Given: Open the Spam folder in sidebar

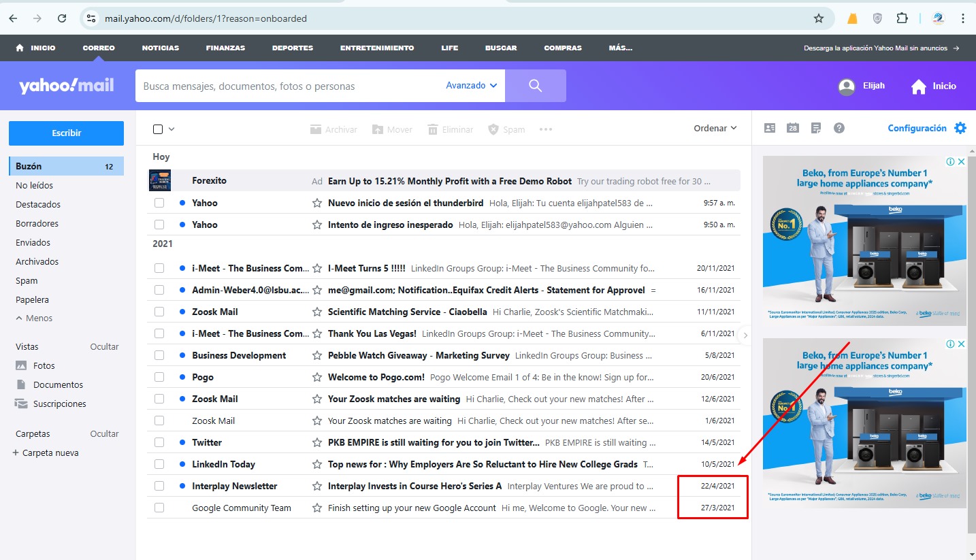Looking at the screenshot, I should 27,280.
